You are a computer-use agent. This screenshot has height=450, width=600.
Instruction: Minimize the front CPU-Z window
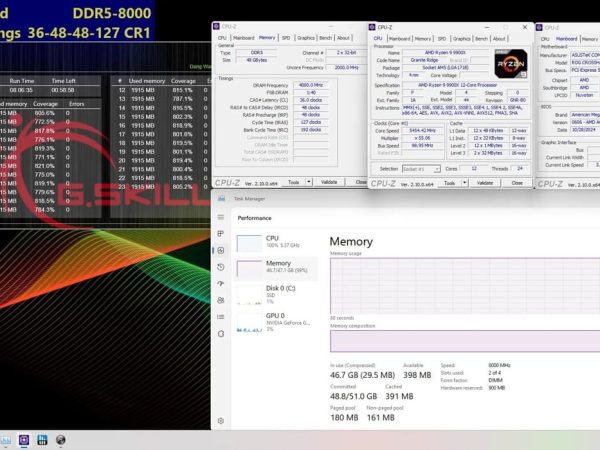click(487, 27)
